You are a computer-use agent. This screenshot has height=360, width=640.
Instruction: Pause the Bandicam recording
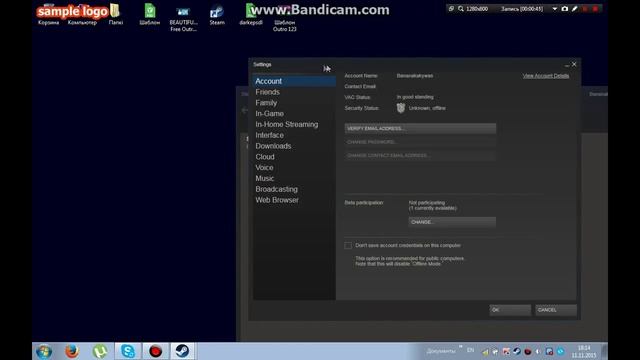(x=585, y=9)
